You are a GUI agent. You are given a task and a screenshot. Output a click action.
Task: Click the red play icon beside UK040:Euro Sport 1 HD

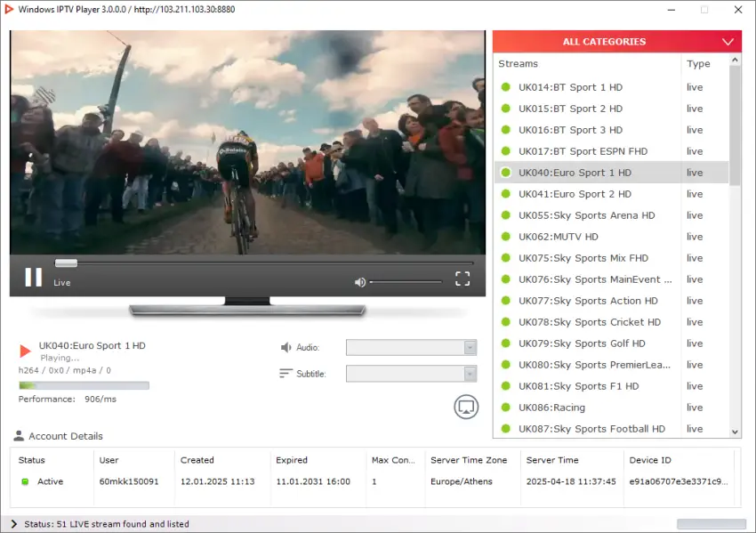click(25, 351)
